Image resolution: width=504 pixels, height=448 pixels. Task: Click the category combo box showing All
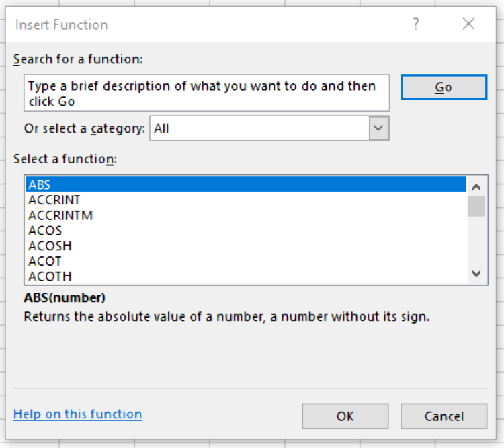pos(259,128)
